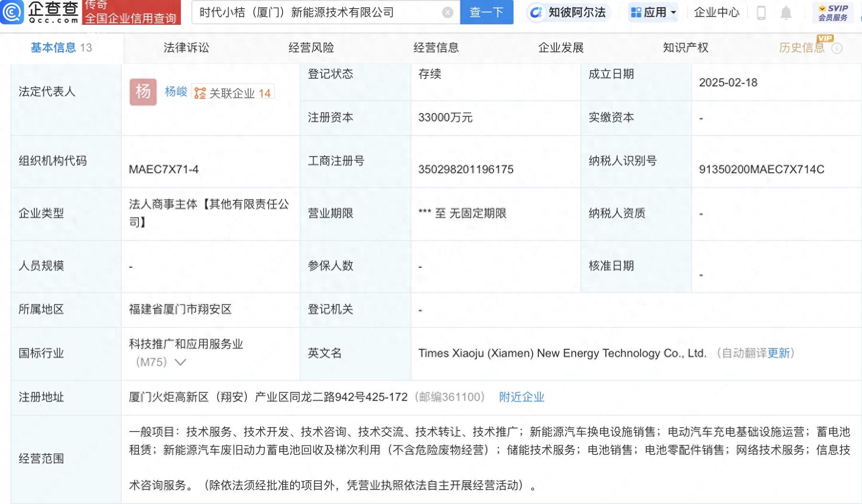
Task: Click the SVIP member services icon
Action: pos(833,13)
